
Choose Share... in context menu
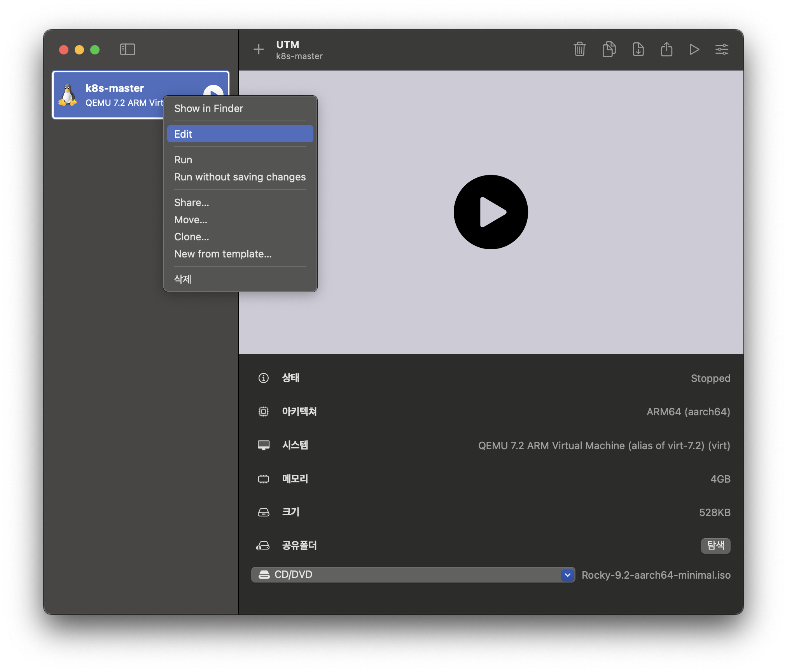[192, 203]
